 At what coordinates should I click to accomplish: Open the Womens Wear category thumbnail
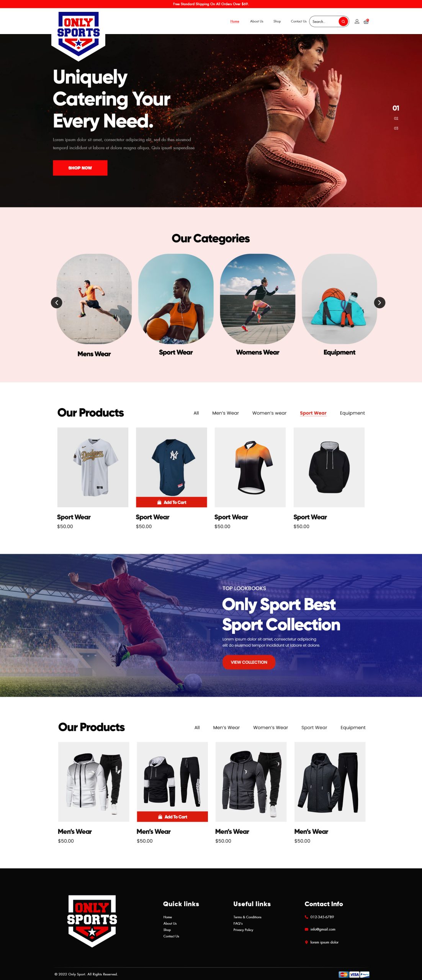[258, 299]
